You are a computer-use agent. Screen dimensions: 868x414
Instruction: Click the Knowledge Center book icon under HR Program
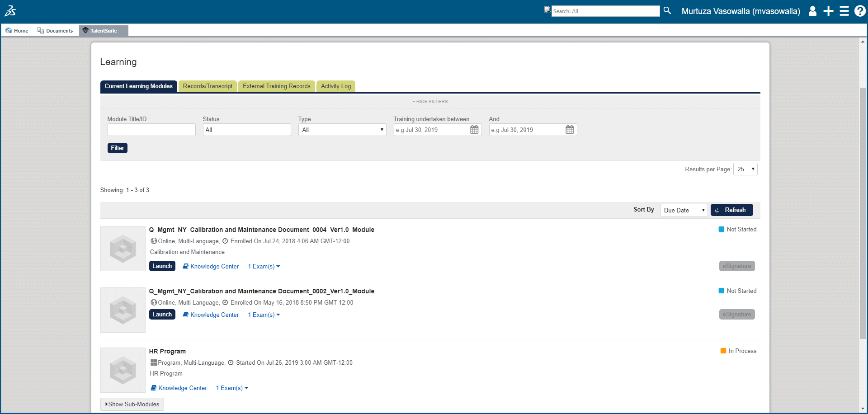(153, 388)
